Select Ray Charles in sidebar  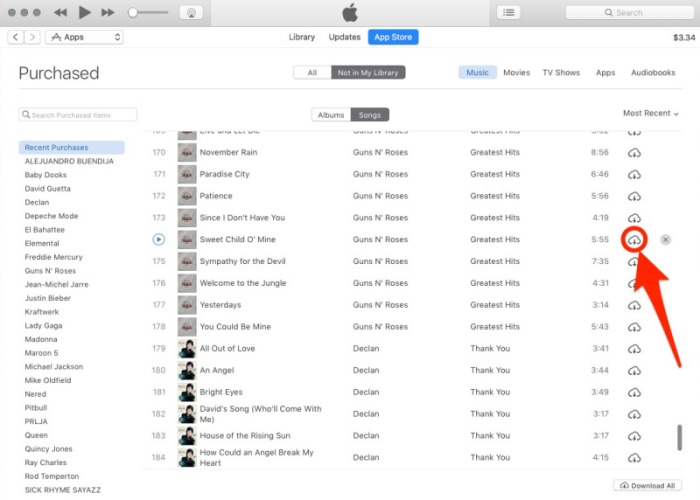pos(46,462)
